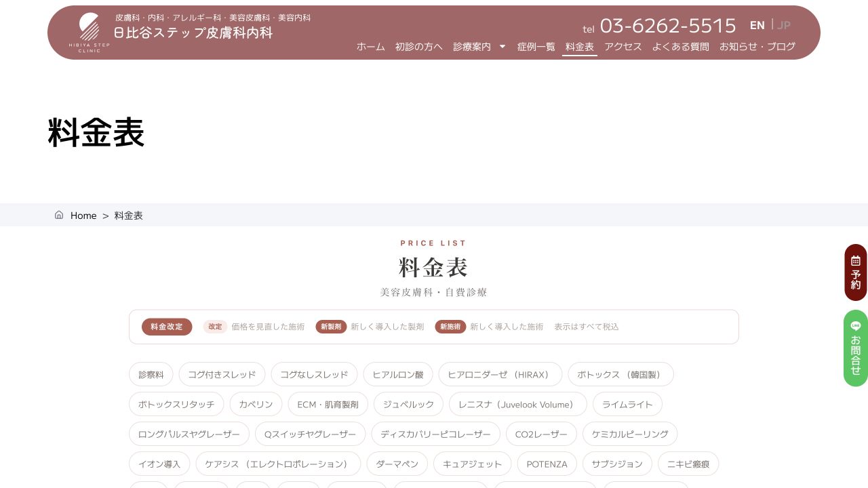868x488 pixels.
Task: Go to ホーム menu item
Action: [371, 47]
